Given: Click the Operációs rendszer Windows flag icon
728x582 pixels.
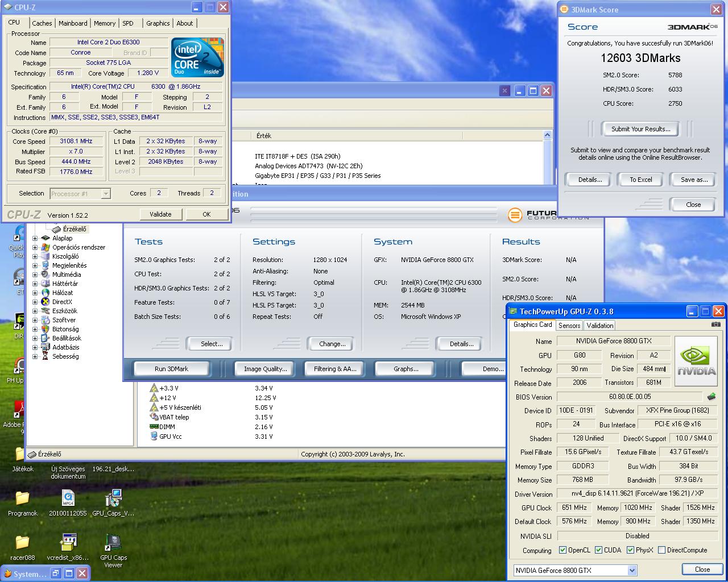Looking at the screenshot, I should [x=45, y=247].
